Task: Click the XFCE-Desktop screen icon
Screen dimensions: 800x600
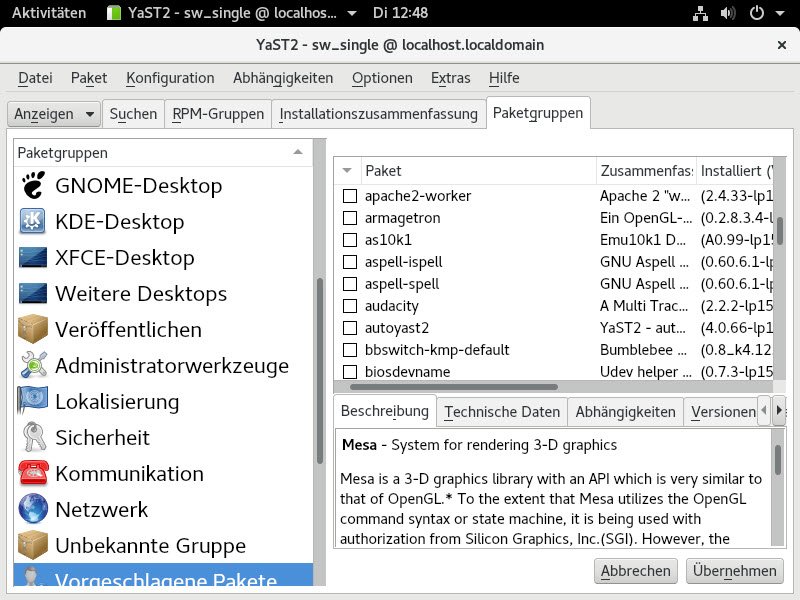Action: [33, 257]
